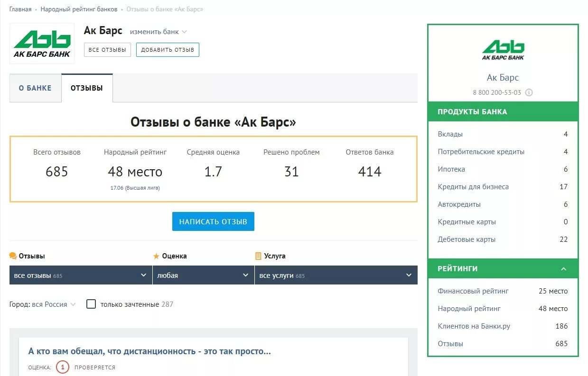The width and height of the screenshot is (588, 376).
Task: Click the Ак Барс name in sidebar
Action: [x=503, y=77]
